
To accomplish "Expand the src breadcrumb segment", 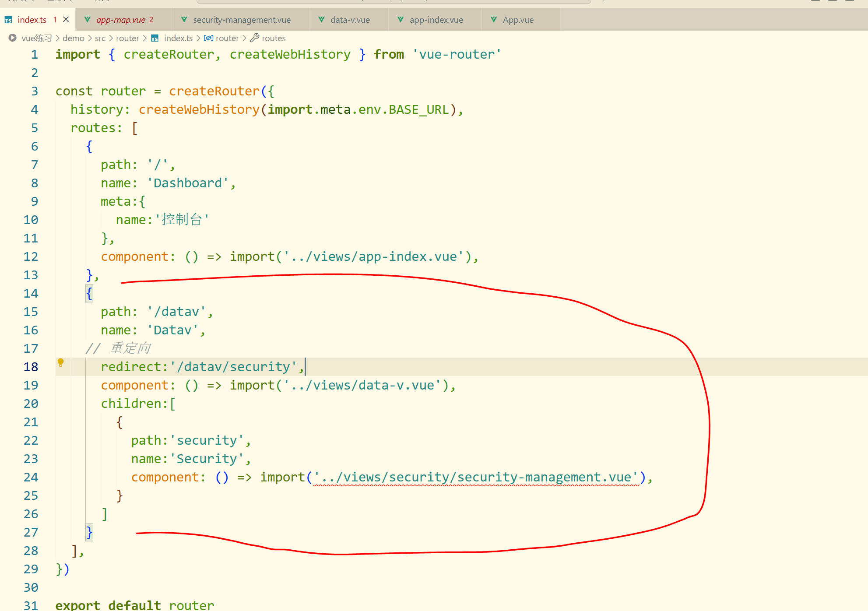I will pyautogui.click(x=100, y=39).
